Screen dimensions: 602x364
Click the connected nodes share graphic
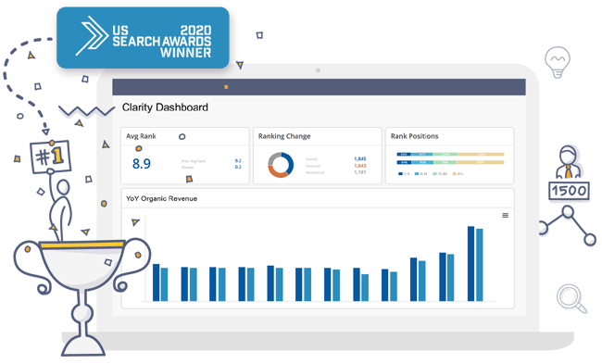[567, 226]
